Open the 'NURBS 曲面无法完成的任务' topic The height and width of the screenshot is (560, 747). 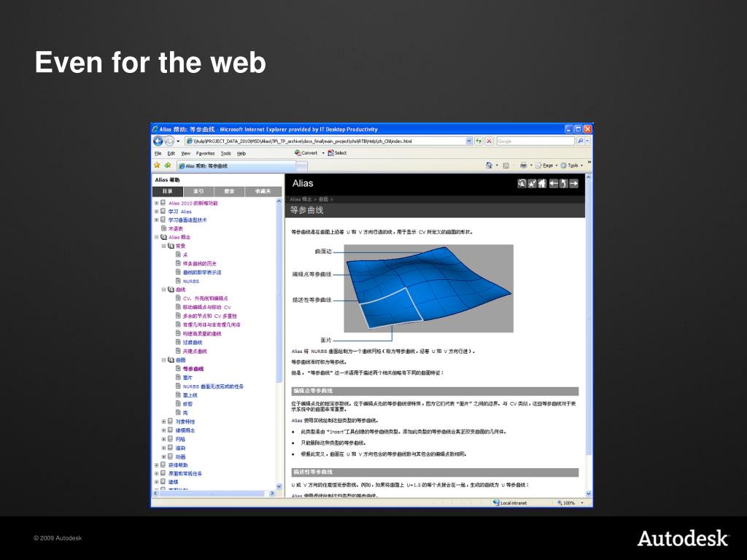point(213,386)
